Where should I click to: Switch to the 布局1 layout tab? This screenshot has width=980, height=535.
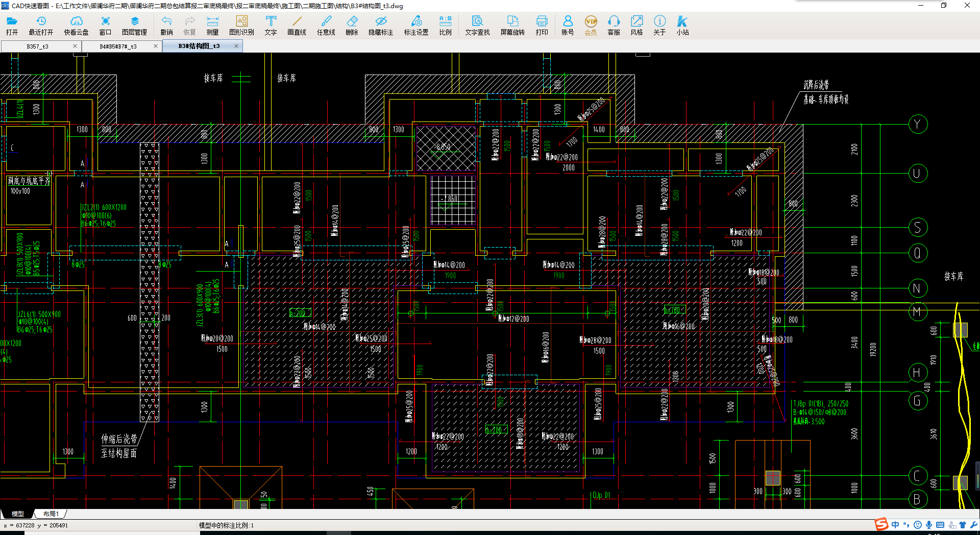tap(51, 514)
